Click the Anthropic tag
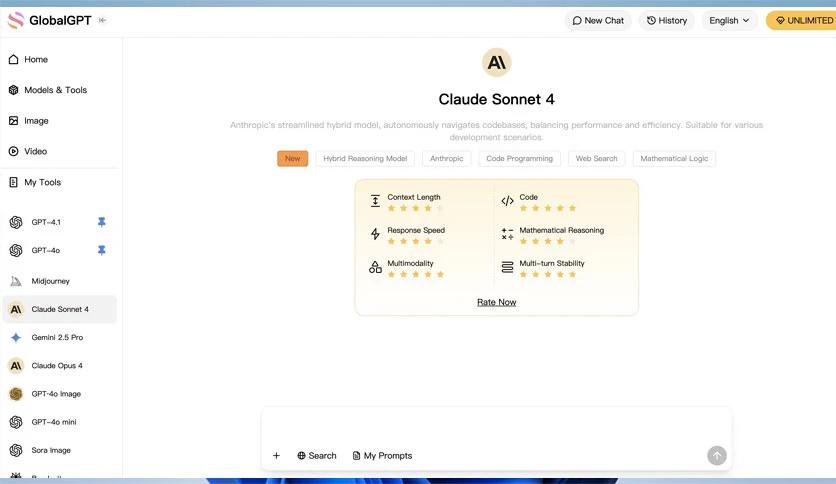The image size is (836, 484). (x=447, y=158)
